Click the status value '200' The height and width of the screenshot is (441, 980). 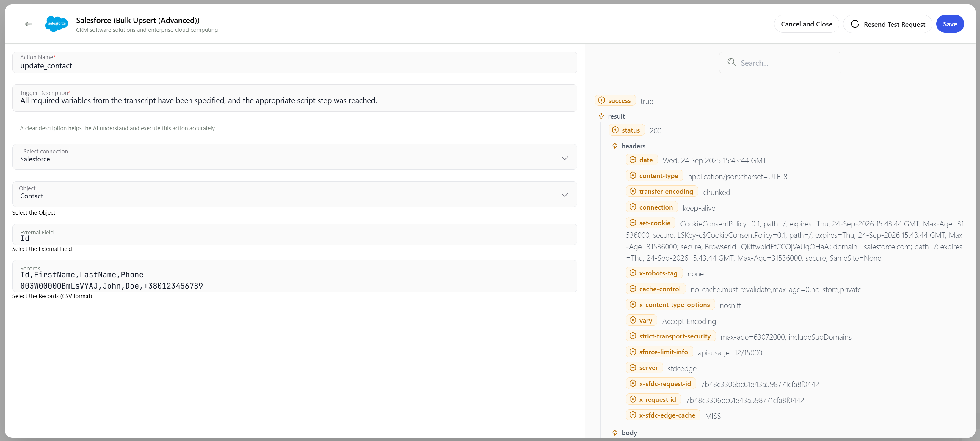pos(655,131)
